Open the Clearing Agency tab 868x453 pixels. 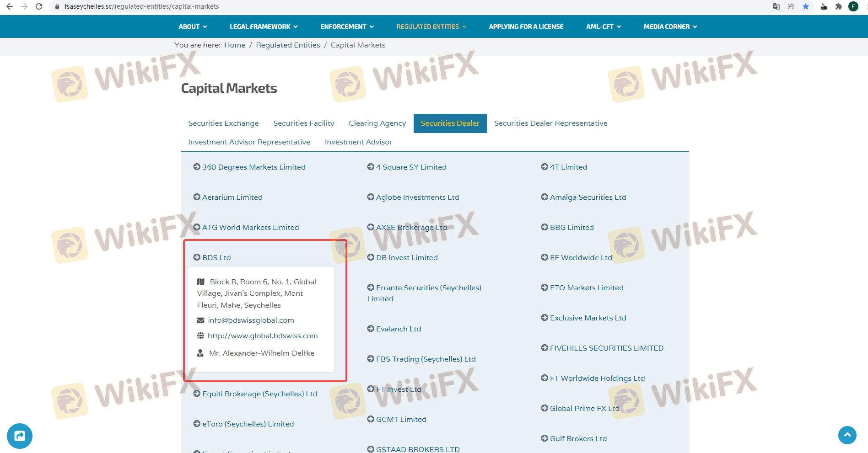click(x=377, y=123)
